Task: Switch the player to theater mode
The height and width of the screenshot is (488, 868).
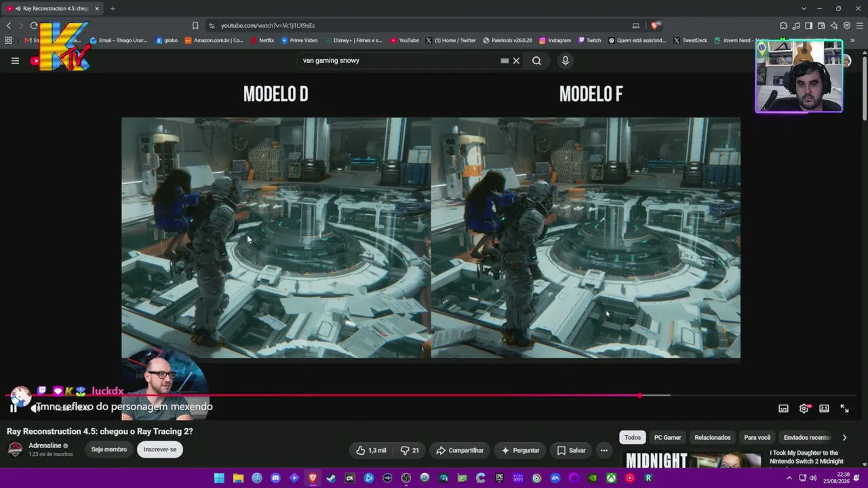Action: (x=824, y=408)
